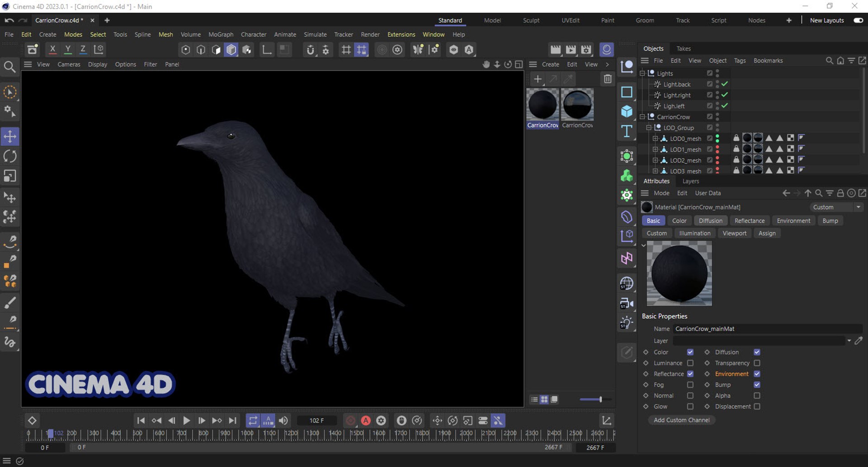Screen dimensions: 868x467
Task: Open the Takes tab
Action: (684, 48)
